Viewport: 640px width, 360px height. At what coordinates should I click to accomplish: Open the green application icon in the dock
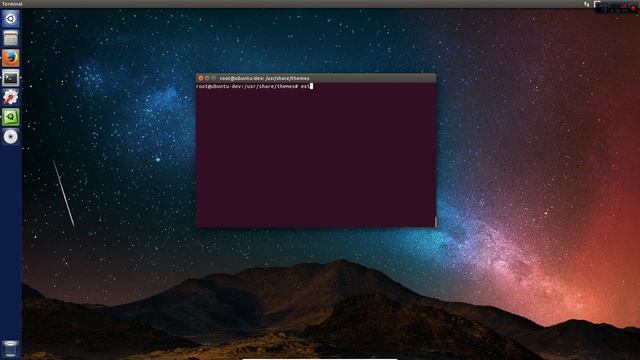[x=11, y=117]
